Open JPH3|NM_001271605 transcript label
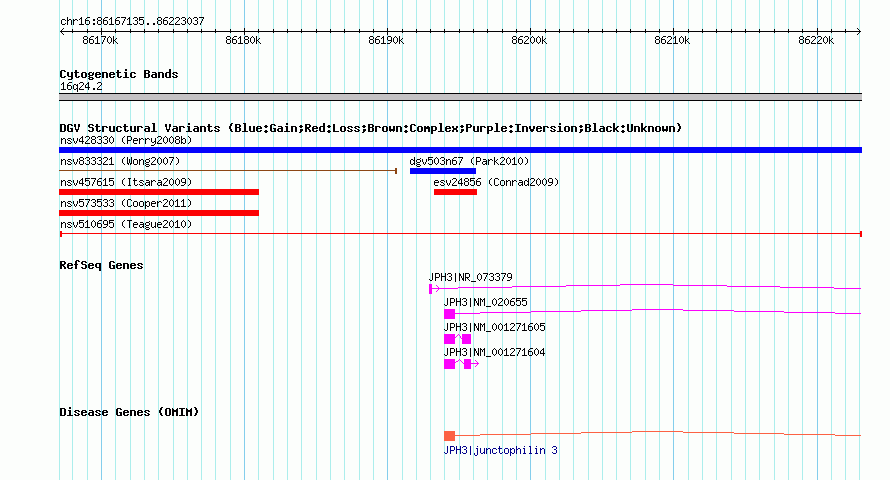The height and width of the screenshot is (480, 890). click(494, 327)
